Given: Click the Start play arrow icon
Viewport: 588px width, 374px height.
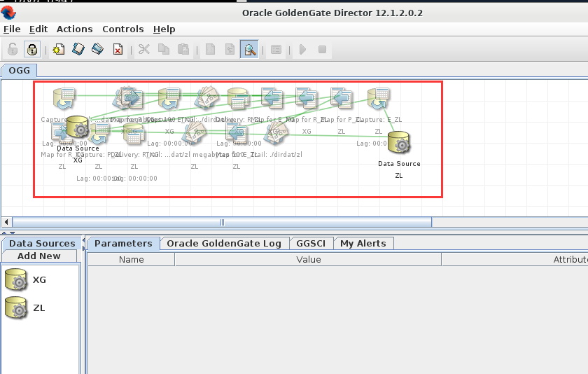Looking at the screenshot, I should pyautogui.click(x=302, y=49).
